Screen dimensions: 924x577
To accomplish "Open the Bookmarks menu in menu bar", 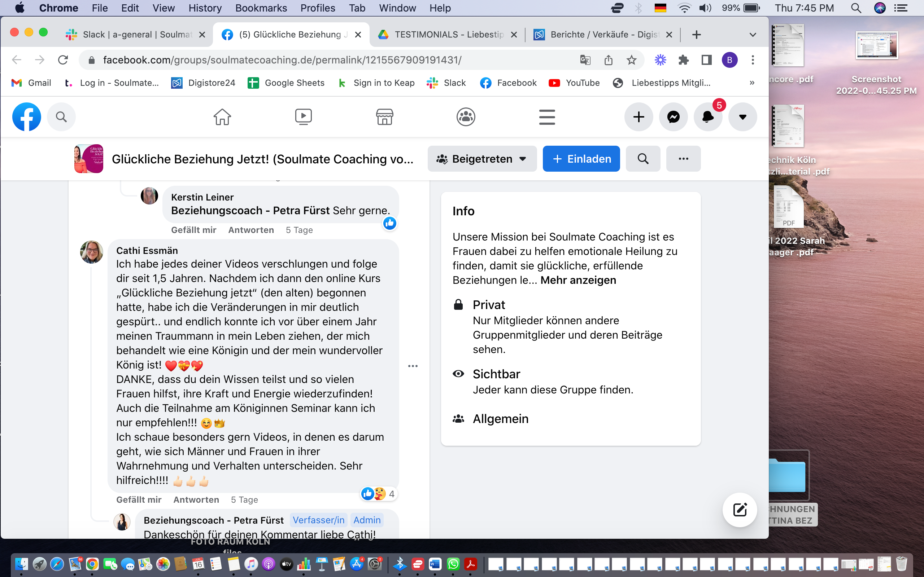I will [261, 8].
